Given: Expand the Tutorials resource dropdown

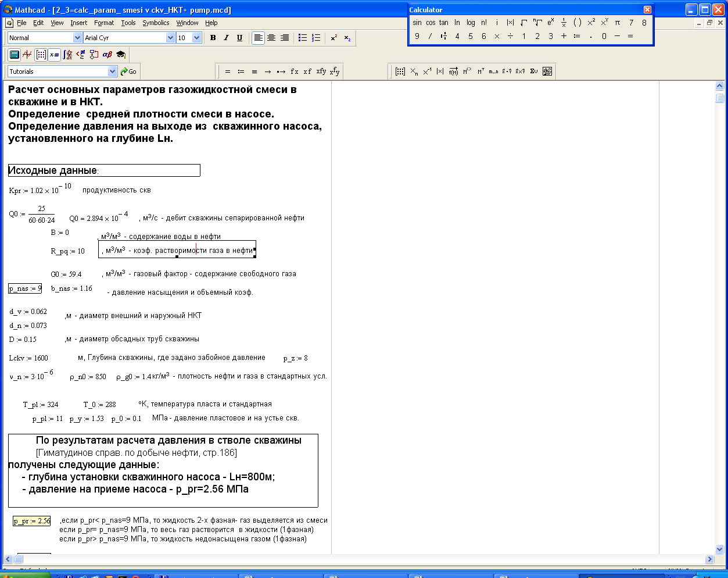Looking at the screenshot, I should [x=113, y=72].
